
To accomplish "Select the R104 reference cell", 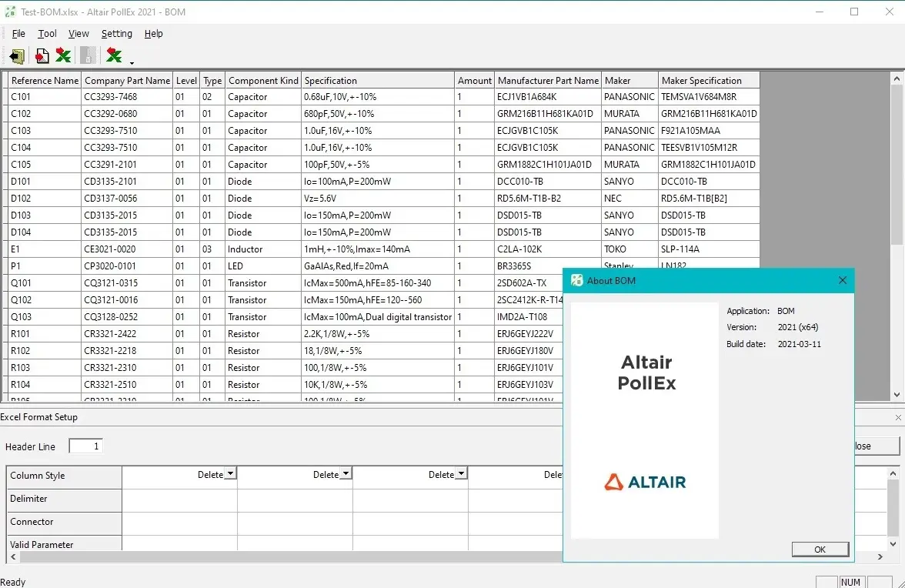I will click(45, 384).
